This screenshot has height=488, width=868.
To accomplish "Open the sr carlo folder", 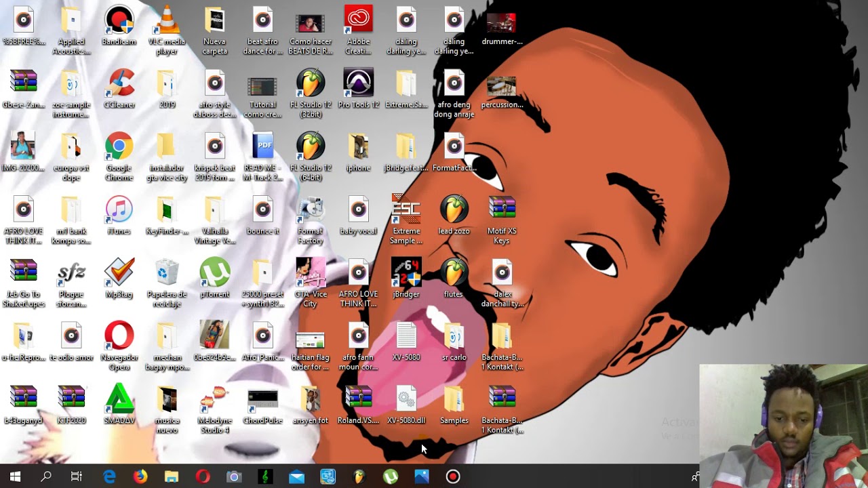I will click(454, 341).
